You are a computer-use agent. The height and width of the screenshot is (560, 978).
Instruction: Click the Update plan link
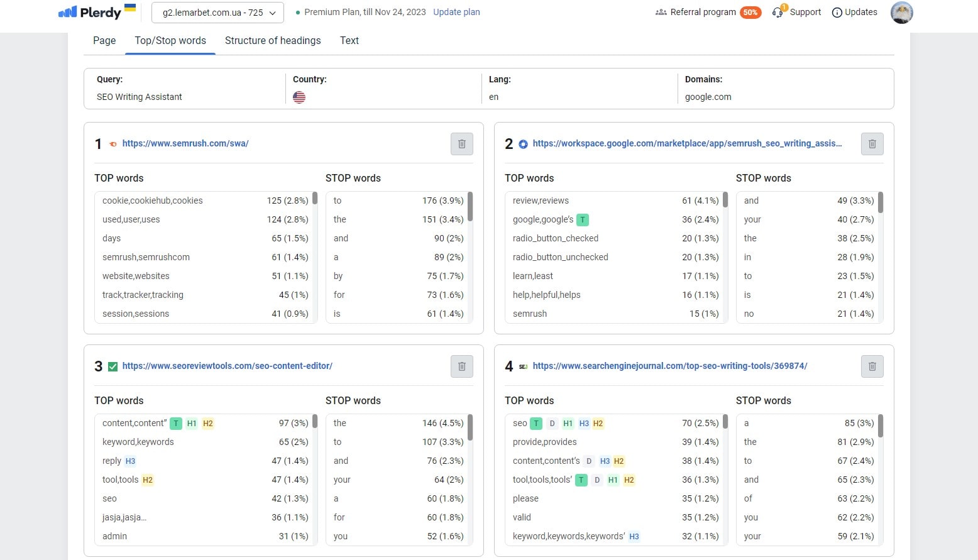click(x=456, y=12)
